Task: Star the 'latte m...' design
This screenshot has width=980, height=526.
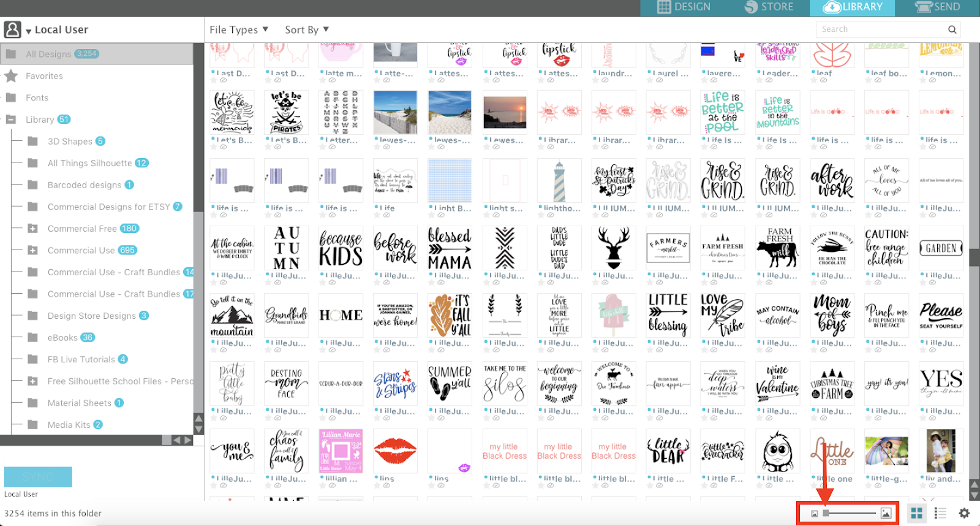Action: pos(323,80)
